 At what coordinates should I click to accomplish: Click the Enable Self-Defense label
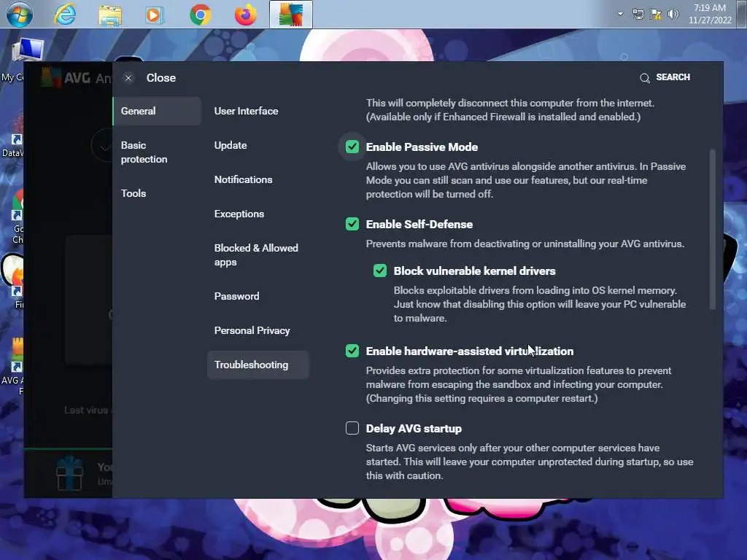pos(419,225)
